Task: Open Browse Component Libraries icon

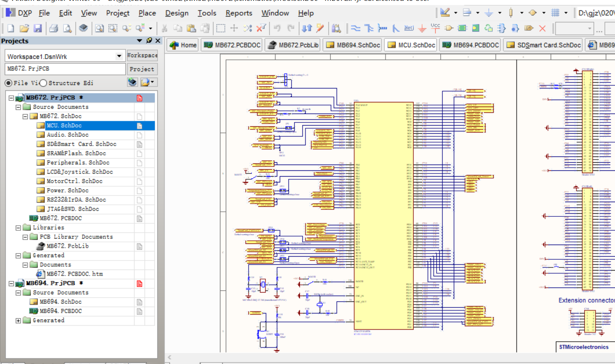Action: (x=336, y=28)
